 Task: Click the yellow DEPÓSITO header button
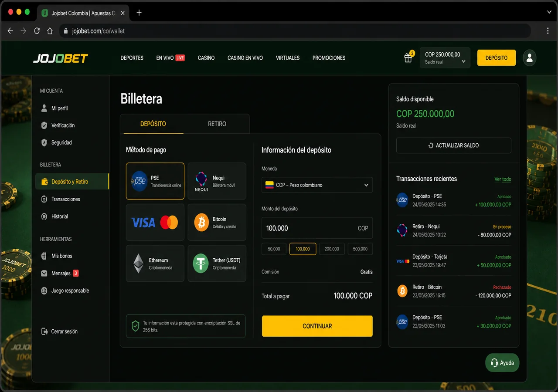pos(497,58)
